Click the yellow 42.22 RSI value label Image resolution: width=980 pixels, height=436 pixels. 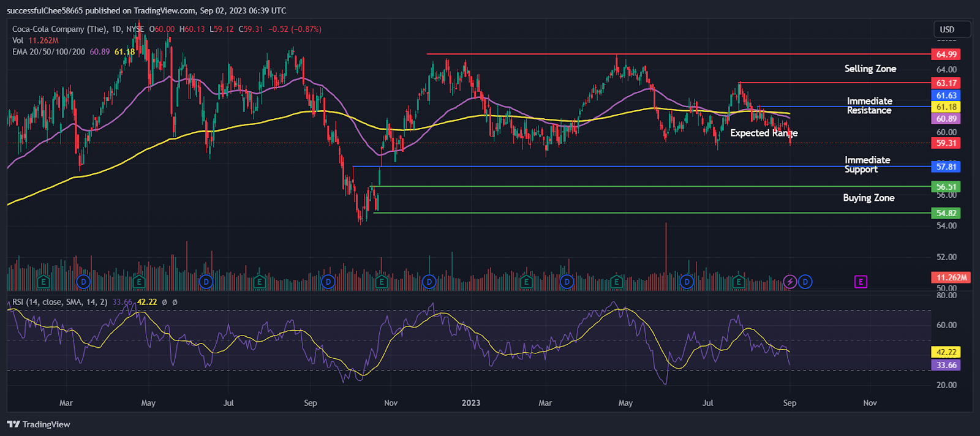click(x=946, y=352)
